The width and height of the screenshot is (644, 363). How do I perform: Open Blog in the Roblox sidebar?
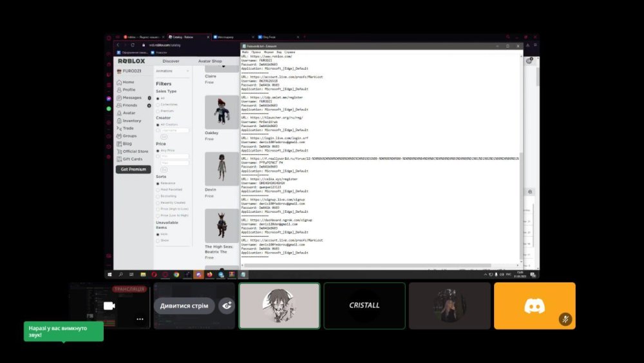coord(124,144)
